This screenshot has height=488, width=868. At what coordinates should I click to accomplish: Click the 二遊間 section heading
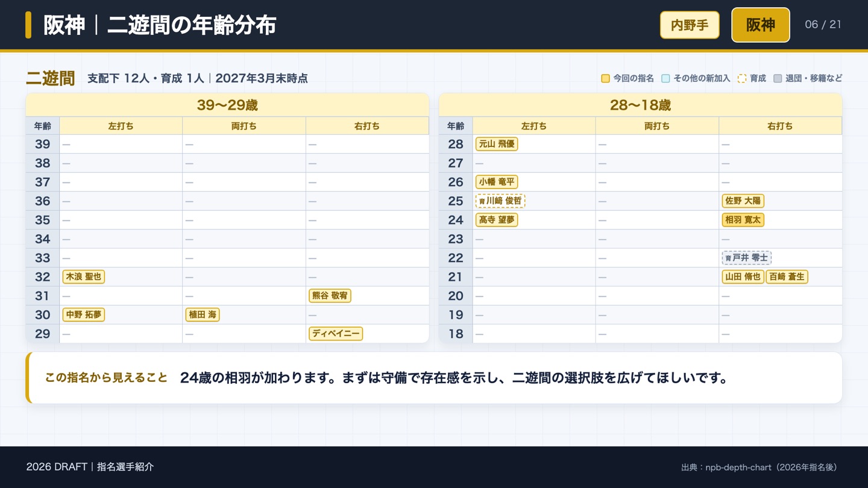click(x=51, y=78)
